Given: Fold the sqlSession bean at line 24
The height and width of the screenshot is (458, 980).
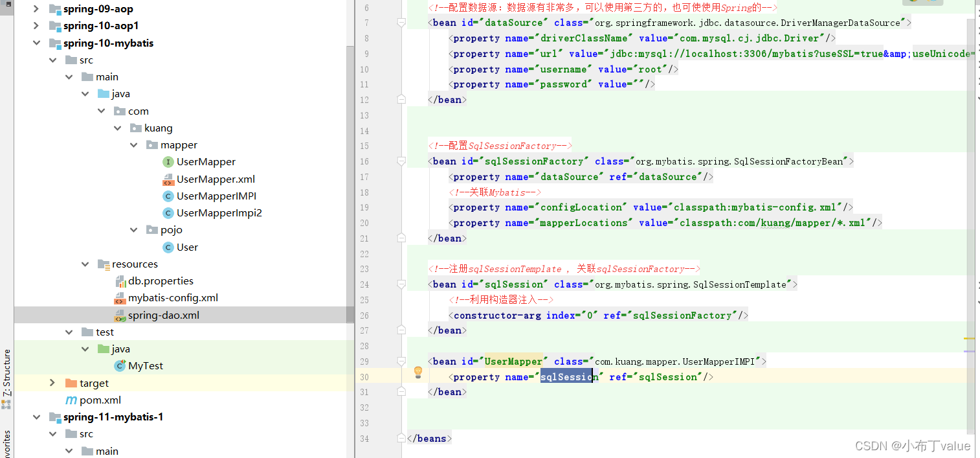Looking at the screenshot, I should 401,284.
